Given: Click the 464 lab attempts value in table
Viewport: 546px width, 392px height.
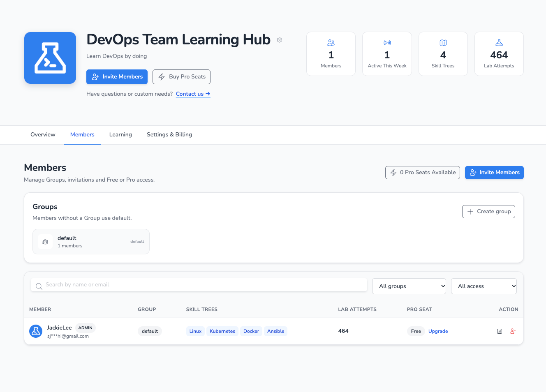Looking at the screenshot, I should click(343, 331).
